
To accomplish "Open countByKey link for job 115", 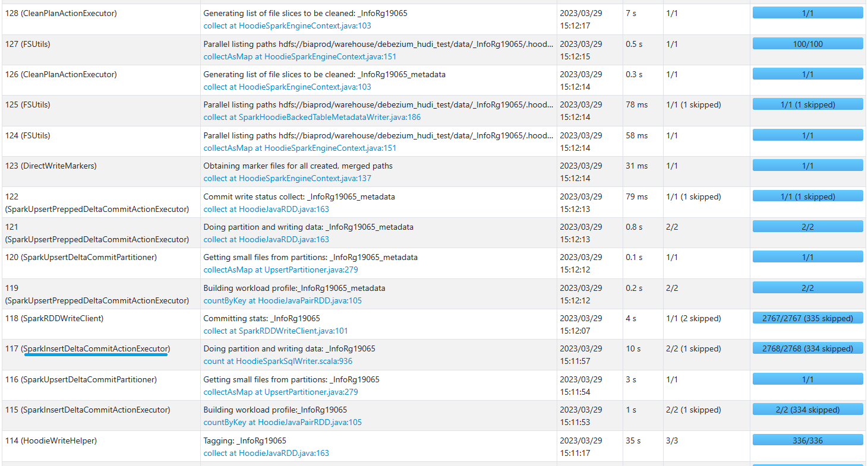I will pyautogui.click(x=283, y=423).
